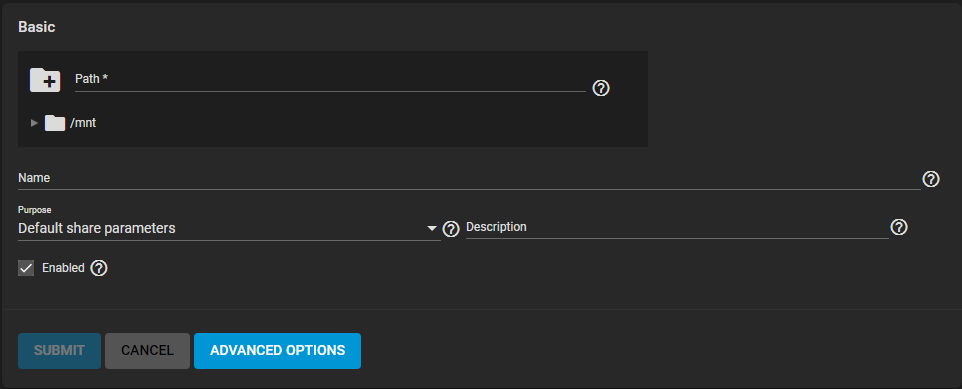Select the /mnt folder icon
Viewport: 962px width, 389px height.
pos(55,123)
